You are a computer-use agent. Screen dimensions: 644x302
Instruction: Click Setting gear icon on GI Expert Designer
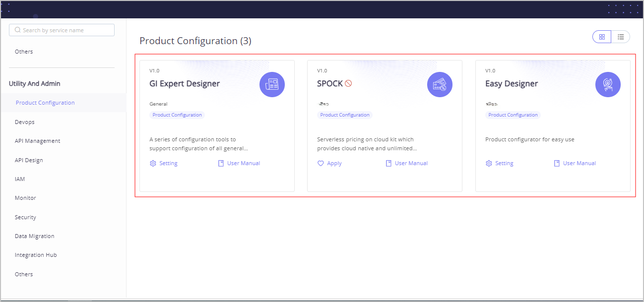(x=153, y=163)
